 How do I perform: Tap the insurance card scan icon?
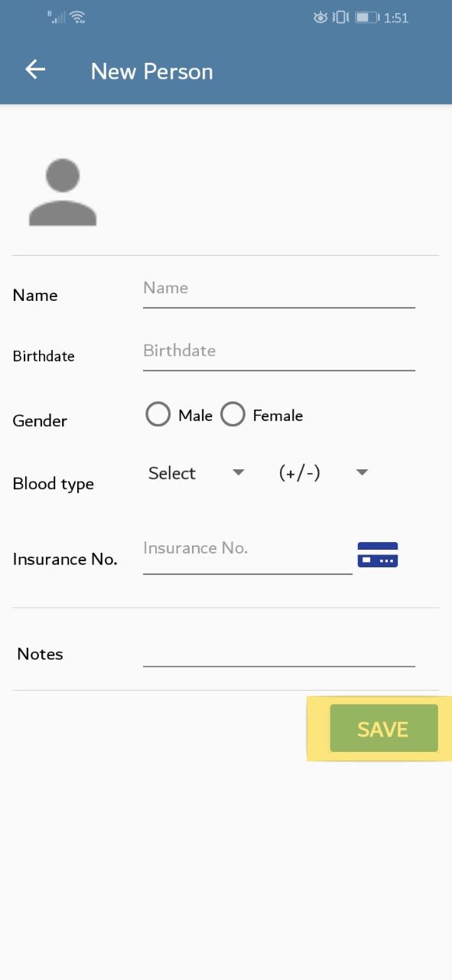[x=378, y=554]
